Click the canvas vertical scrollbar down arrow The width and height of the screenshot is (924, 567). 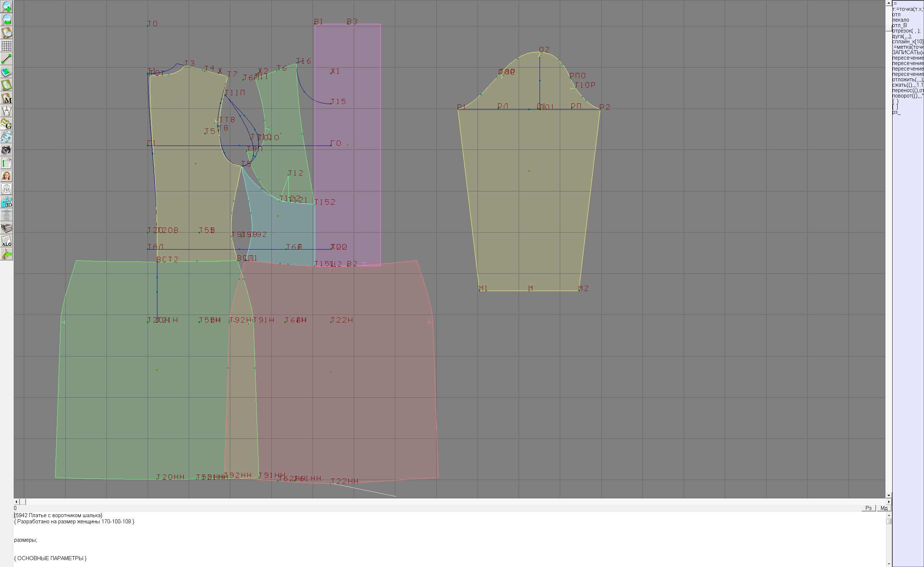(888, 495)
